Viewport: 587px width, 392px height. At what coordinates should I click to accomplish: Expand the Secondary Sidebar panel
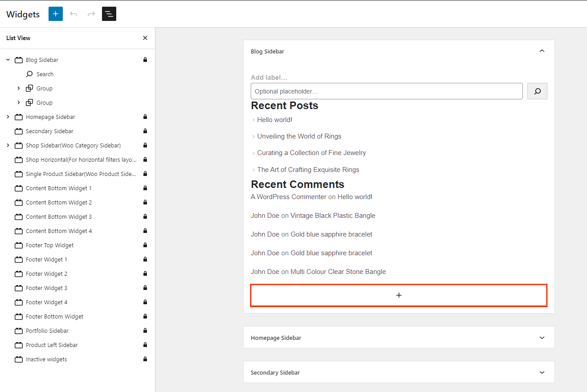tap(542, 372)
